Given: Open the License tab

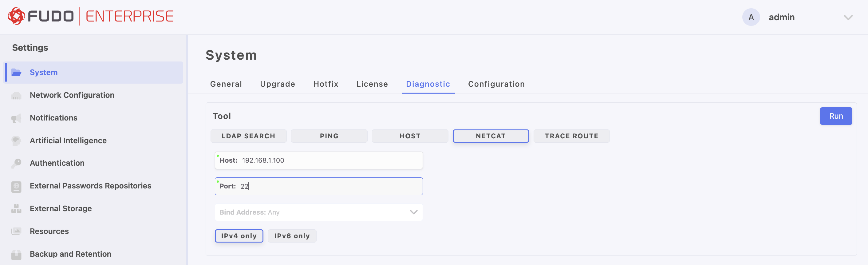Looking at the screenshot, I should tap(372, 84).
